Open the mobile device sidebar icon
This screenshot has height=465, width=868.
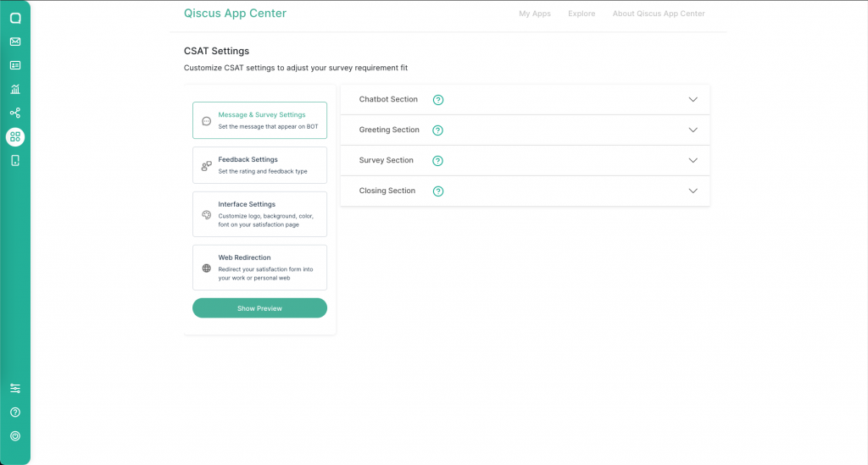tap(15, 160)
